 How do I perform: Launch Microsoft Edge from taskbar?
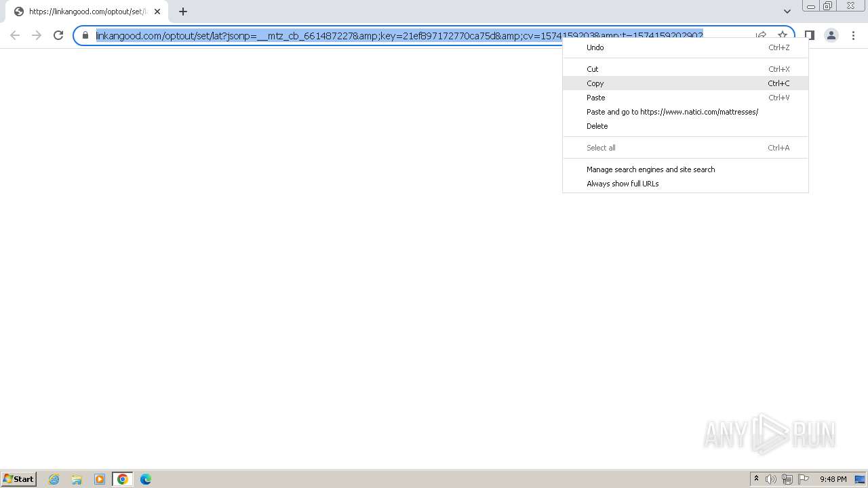(146, 479)
